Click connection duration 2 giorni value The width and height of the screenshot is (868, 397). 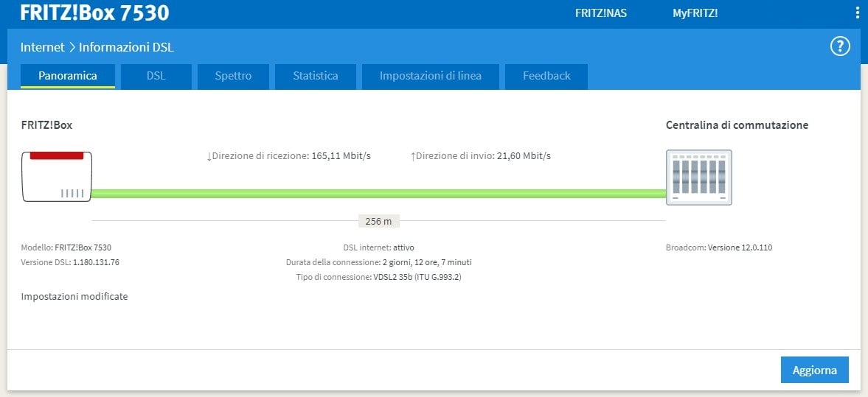click(x=427, y=262)
